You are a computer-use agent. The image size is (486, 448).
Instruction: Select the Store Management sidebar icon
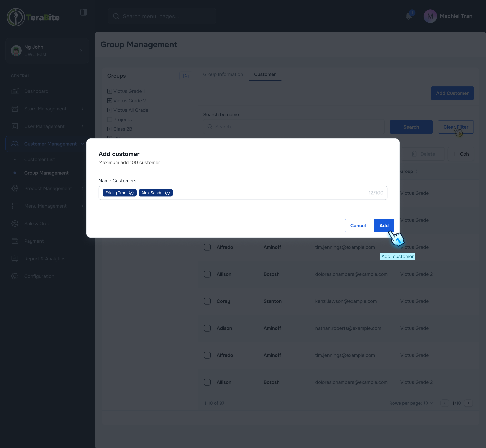(x=15, y=109)
